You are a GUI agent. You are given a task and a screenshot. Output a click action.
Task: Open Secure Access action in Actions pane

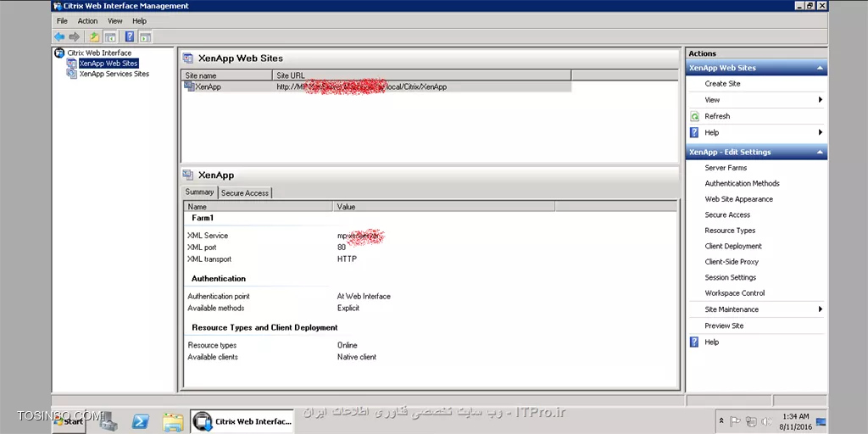tap(727, 214)
